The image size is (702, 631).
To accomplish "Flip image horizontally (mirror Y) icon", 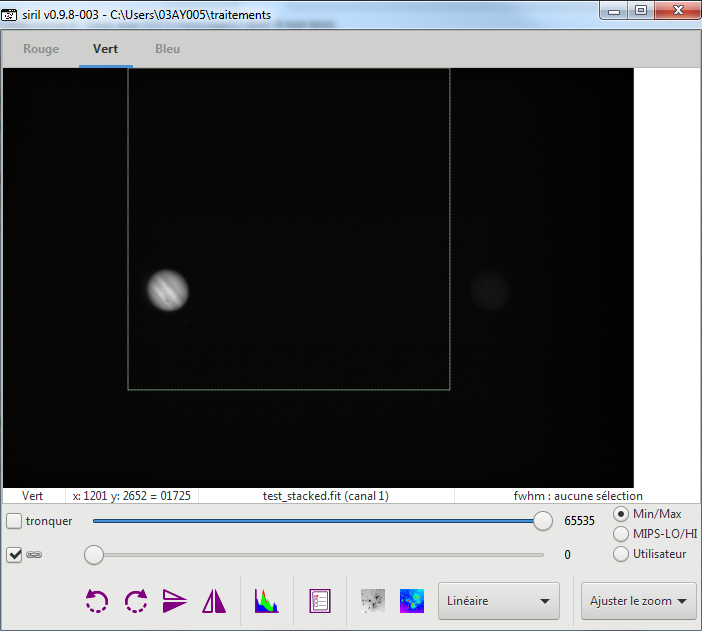I will [214, 601].
